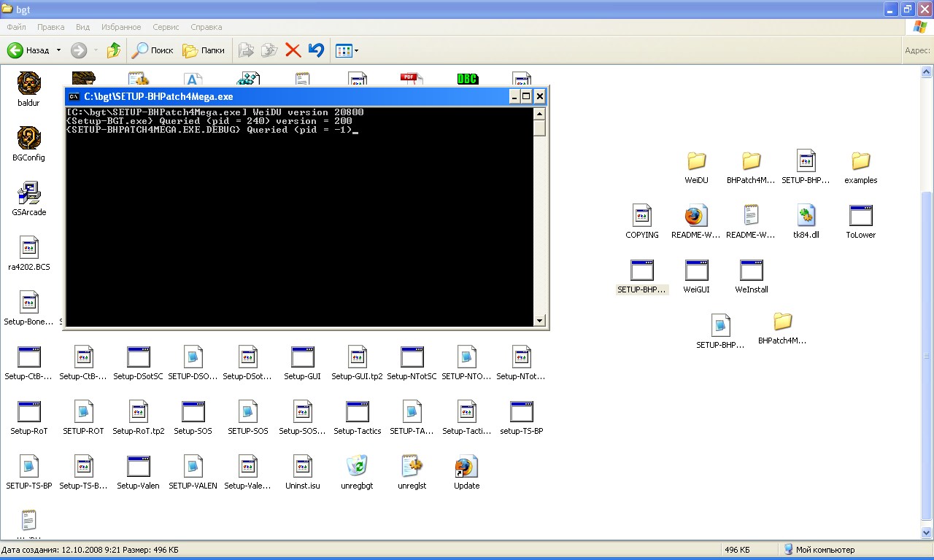Click the Поиск search button
Viewport: 934px width, 560px height.
pos(153,50)
